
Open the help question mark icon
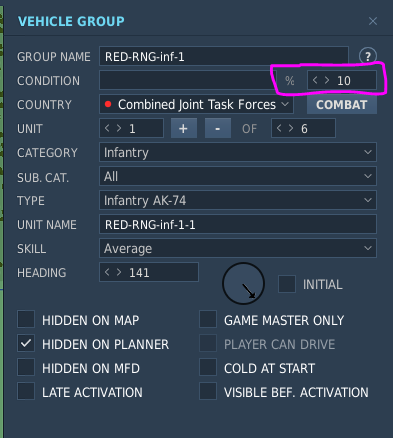coord(368,56)
